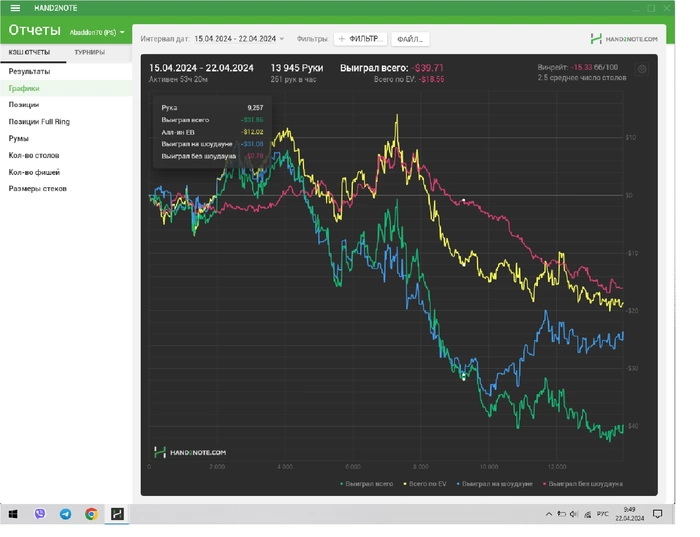
Task: Click the plus icon on ФИЛЬТР button
Action: click(342, 39)
